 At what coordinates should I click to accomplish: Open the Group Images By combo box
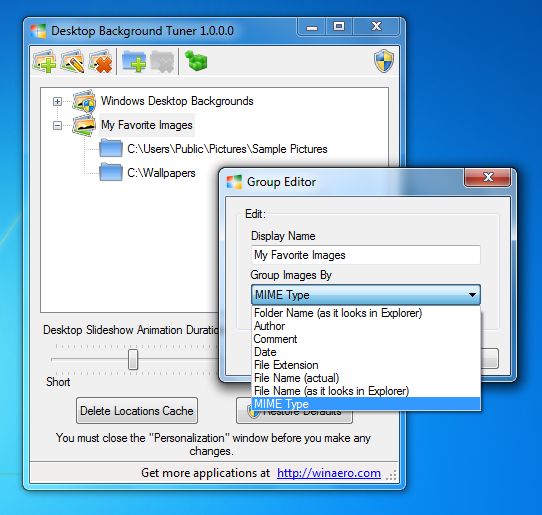[x=366, y=295]
